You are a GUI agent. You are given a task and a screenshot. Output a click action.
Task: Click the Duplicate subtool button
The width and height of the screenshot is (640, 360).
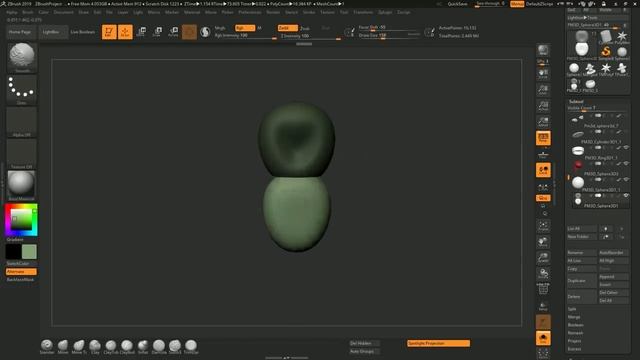click(582, 281)
